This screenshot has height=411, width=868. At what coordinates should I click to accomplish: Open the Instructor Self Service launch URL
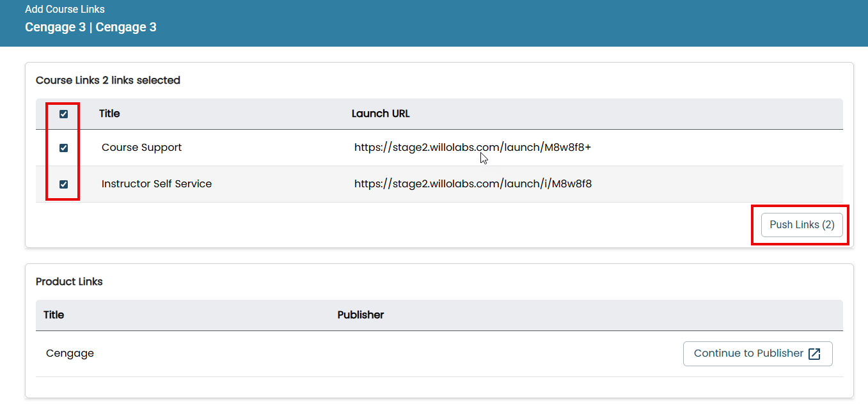tap(473, 183)
